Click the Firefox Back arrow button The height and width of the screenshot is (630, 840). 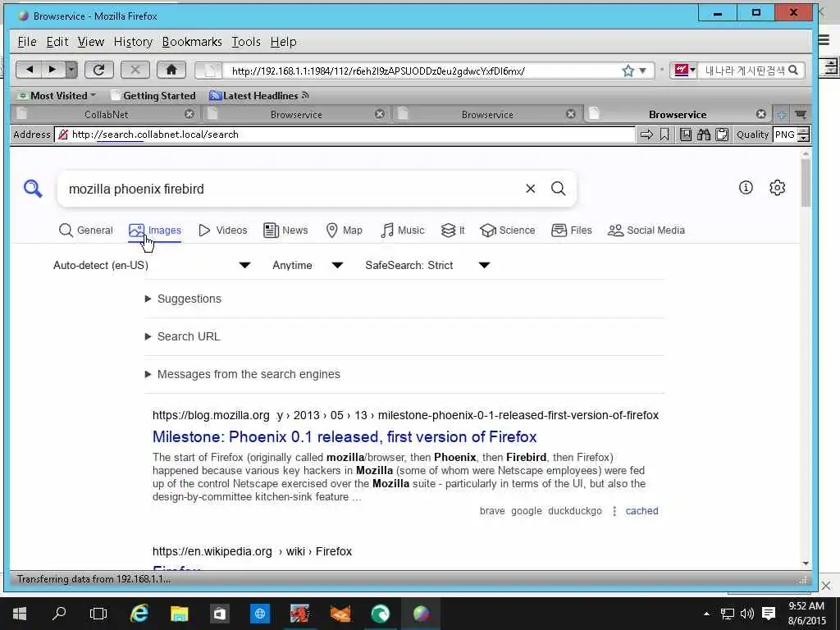click(30, 70)
